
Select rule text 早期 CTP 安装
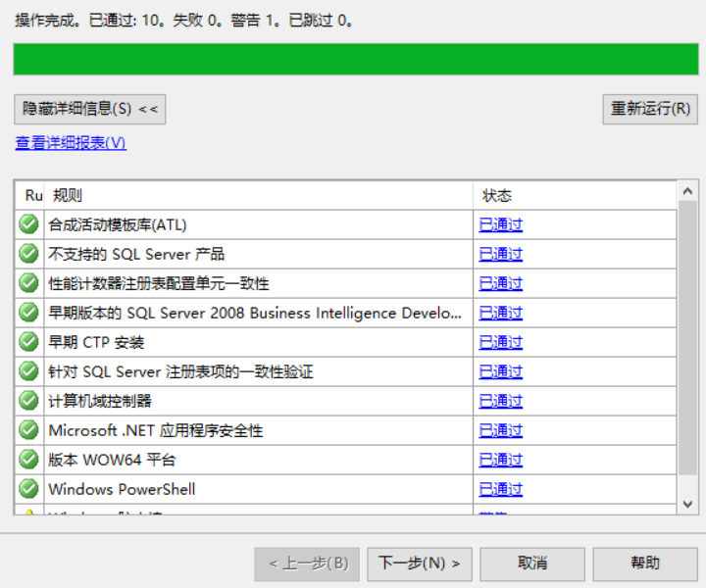coord(96,342)
